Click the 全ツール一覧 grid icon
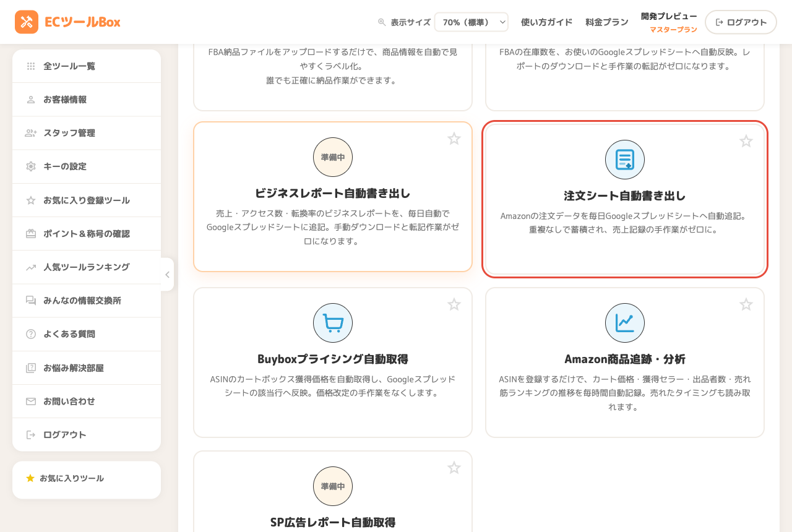Viewport: 792px width, 532px height. pos(31,66)
